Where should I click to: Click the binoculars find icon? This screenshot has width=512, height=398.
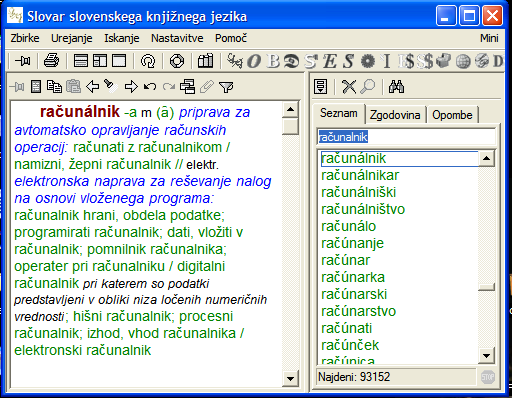pyautogui.click(x=396, y=87)
